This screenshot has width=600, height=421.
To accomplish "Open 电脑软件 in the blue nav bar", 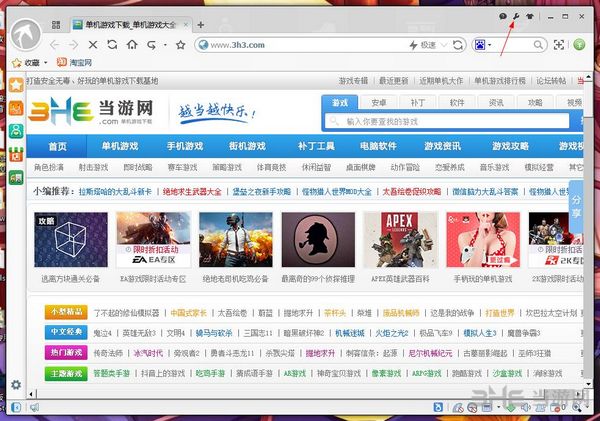I will [x=378, y=146].
